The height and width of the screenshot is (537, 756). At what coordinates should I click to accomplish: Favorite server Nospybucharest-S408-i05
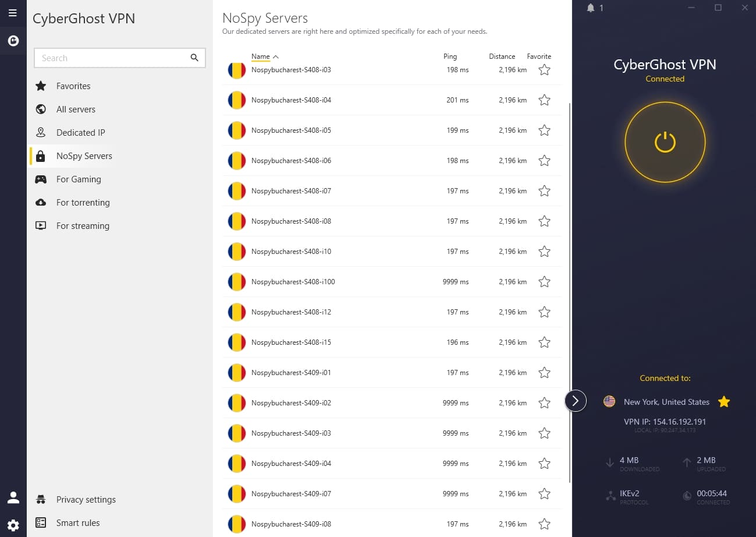(x=544, y=130)
